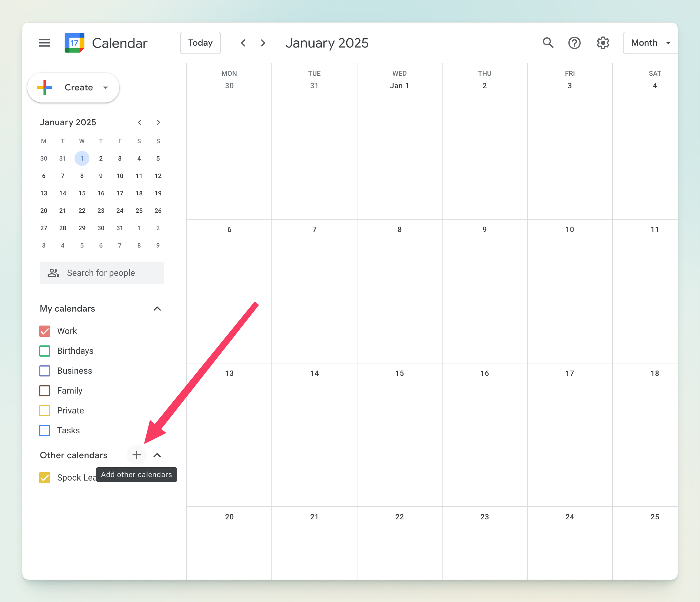Open the Create button dropdown arrow
The image size is (700, 602).
pos(105,88)
